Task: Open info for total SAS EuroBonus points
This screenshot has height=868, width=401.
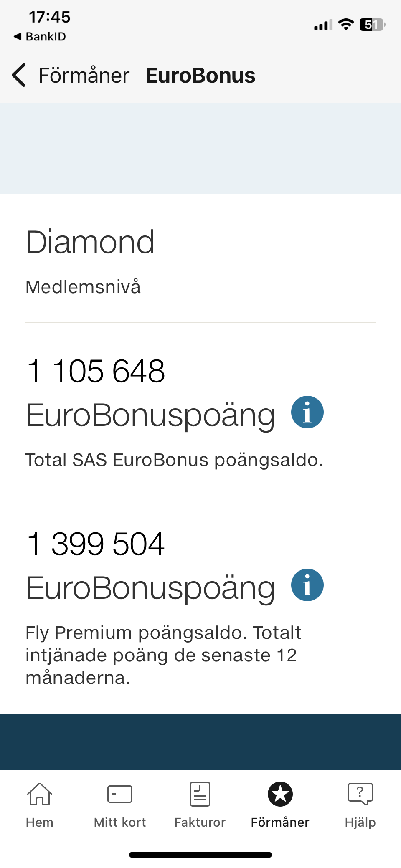Action: click(307, 412)
